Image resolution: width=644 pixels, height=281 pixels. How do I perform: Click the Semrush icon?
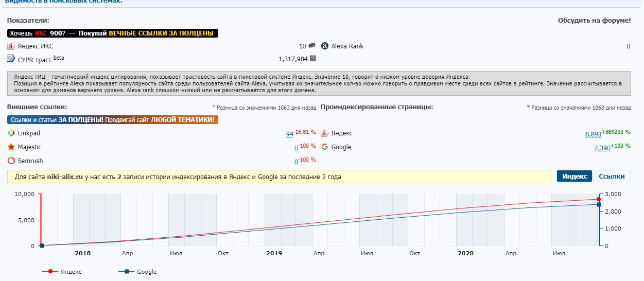[x=11, y=161]
